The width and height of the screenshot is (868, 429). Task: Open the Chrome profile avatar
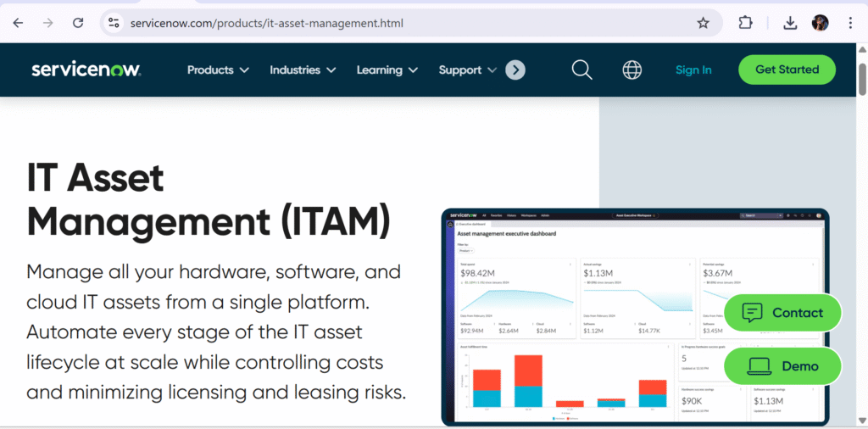coord(820,23)
